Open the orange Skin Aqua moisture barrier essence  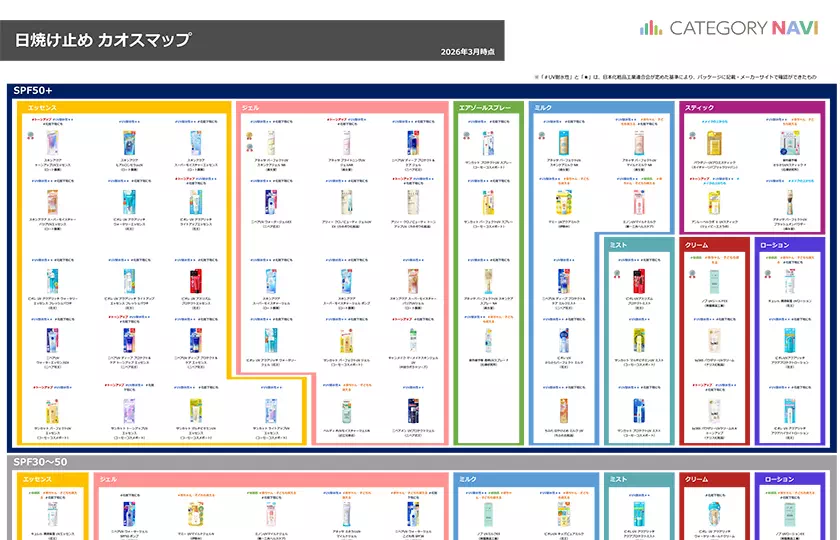point(52,202)
